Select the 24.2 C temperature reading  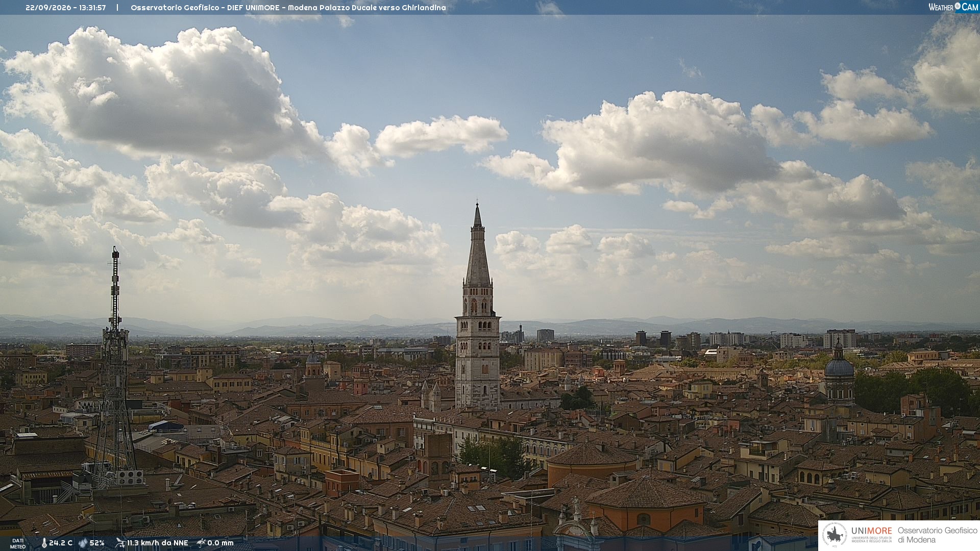pyautogui.click(x=61, y=543)
